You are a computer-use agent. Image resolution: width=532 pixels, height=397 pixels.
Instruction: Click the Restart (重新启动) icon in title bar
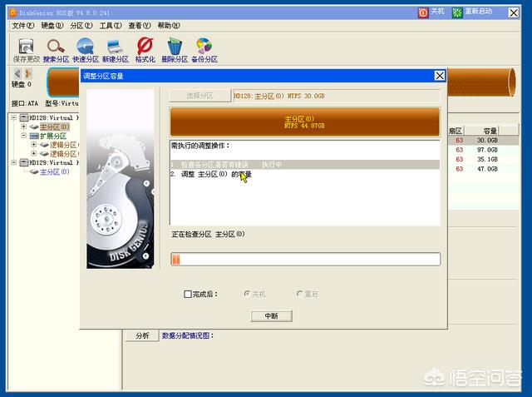coord(457,13)
